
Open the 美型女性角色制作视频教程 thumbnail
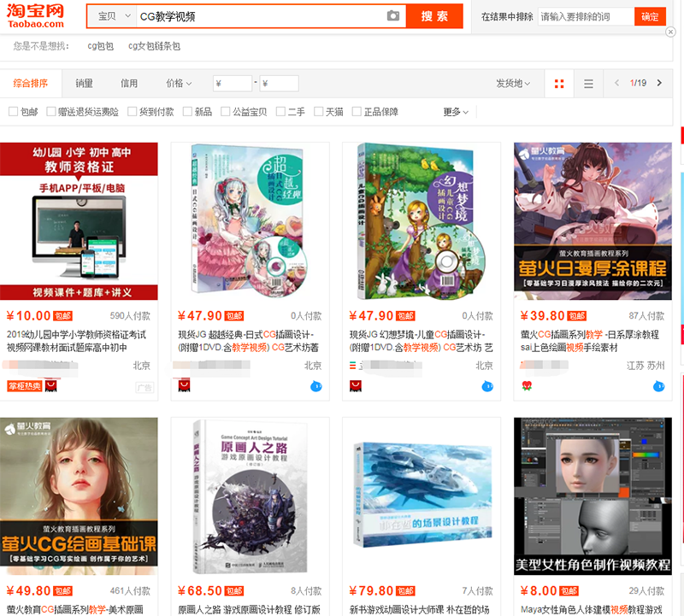click(x=593, y=496)
